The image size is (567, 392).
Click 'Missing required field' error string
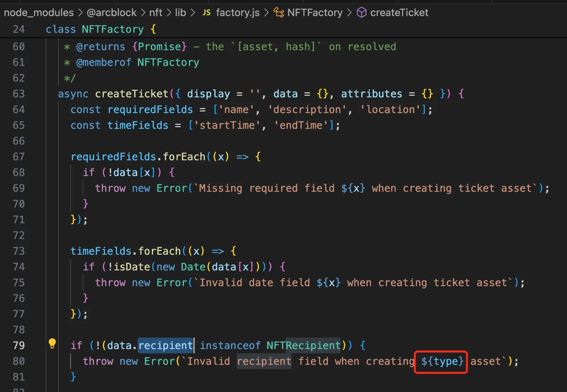click(266, 188)
